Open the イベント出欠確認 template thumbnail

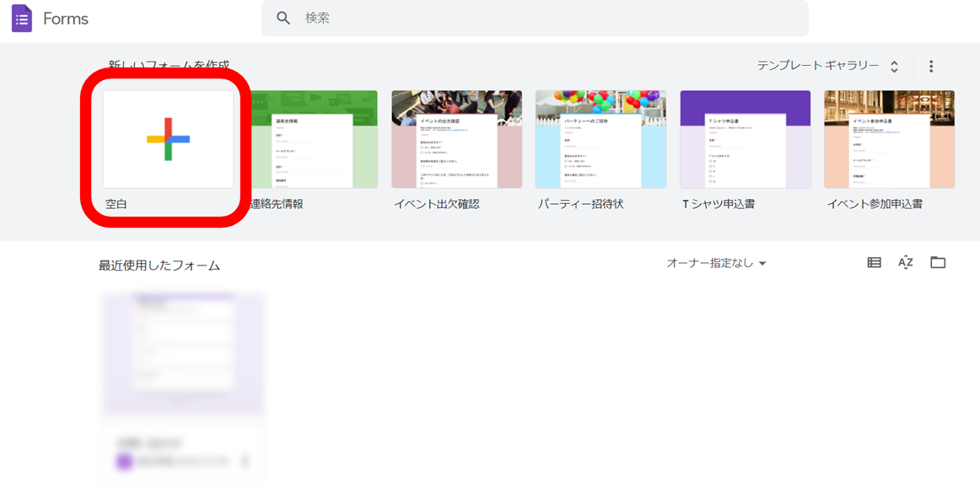tap(457, 139)
